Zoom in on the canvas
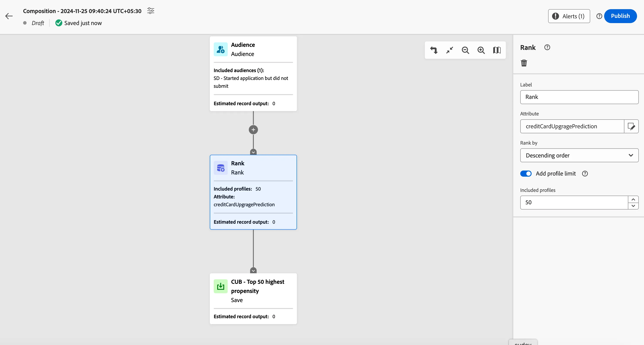 [481, 50]
